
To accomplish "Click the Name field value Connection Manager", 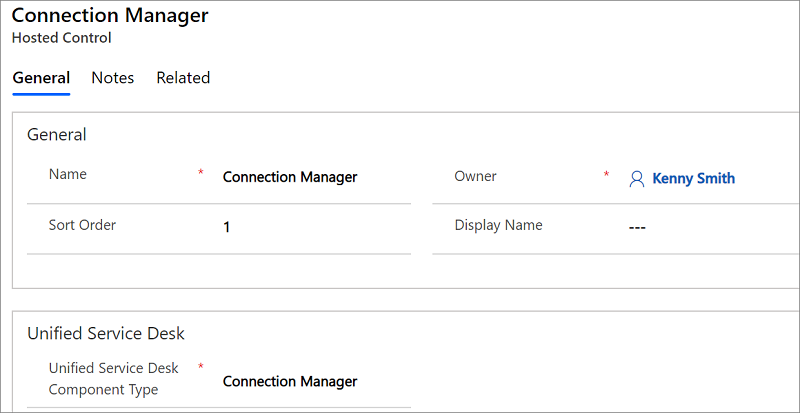I will (x=290, y=178).
